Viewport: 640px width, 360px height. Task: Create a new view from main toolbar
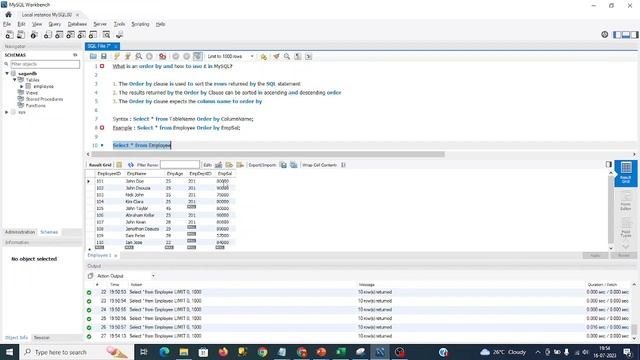coord(71,35)
